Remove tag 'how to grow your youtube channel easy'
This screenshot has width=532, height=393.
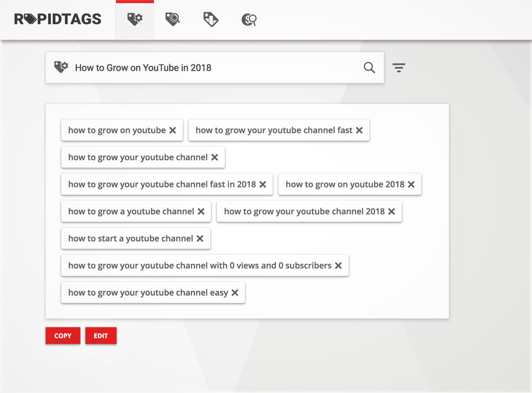(235, 293)
